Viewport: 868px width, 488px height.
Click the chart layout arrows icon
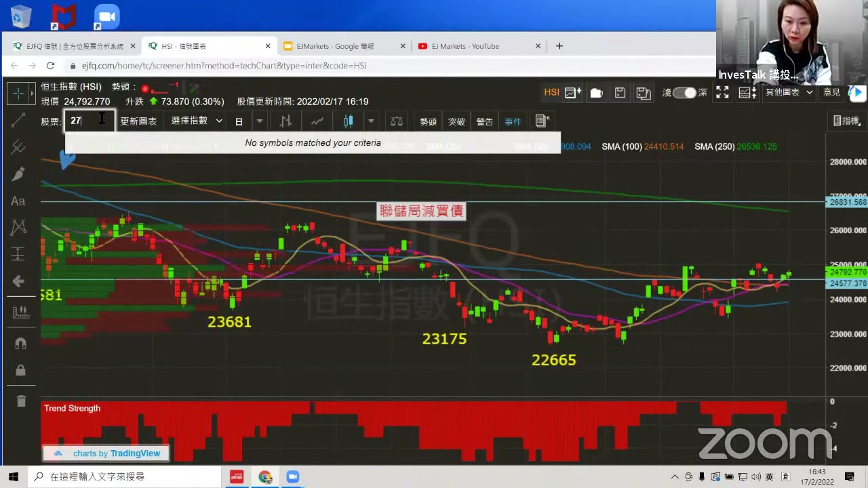pyautogui.click(x=747, y=92)
